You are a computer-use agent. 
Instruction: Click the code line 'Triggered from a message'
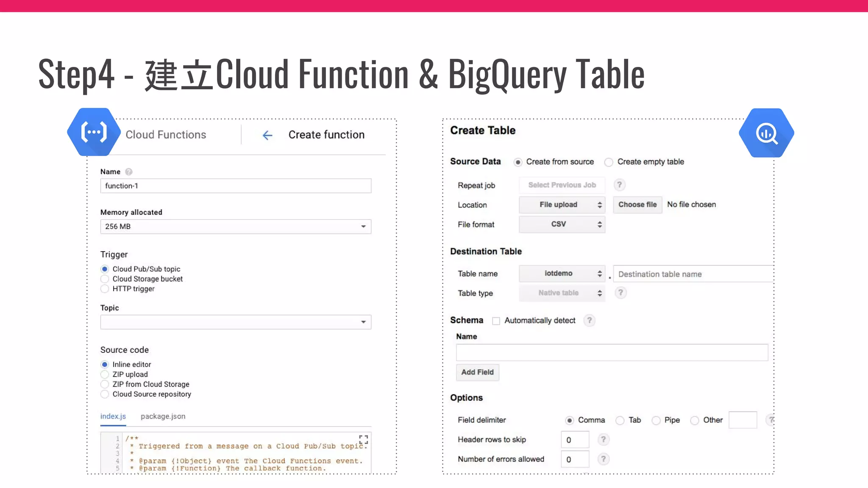[253, 446]
